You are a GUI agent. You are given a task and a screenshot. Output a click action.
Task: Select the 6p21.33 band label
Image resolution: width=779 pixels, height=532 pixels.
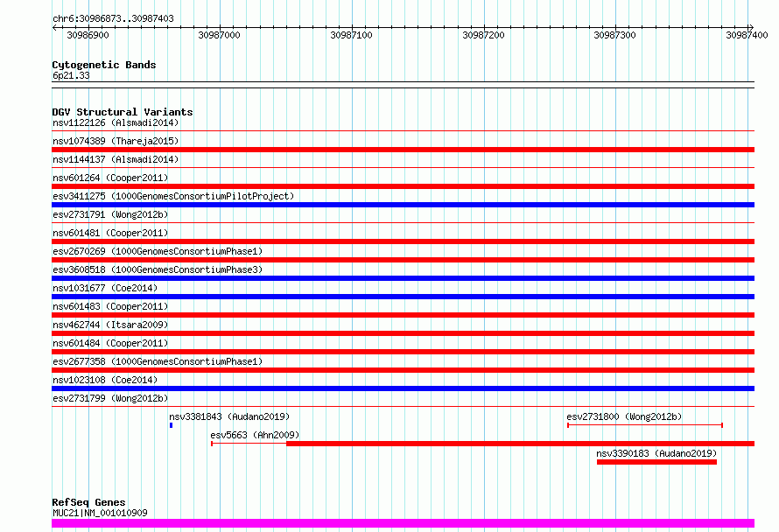[71, 75]
